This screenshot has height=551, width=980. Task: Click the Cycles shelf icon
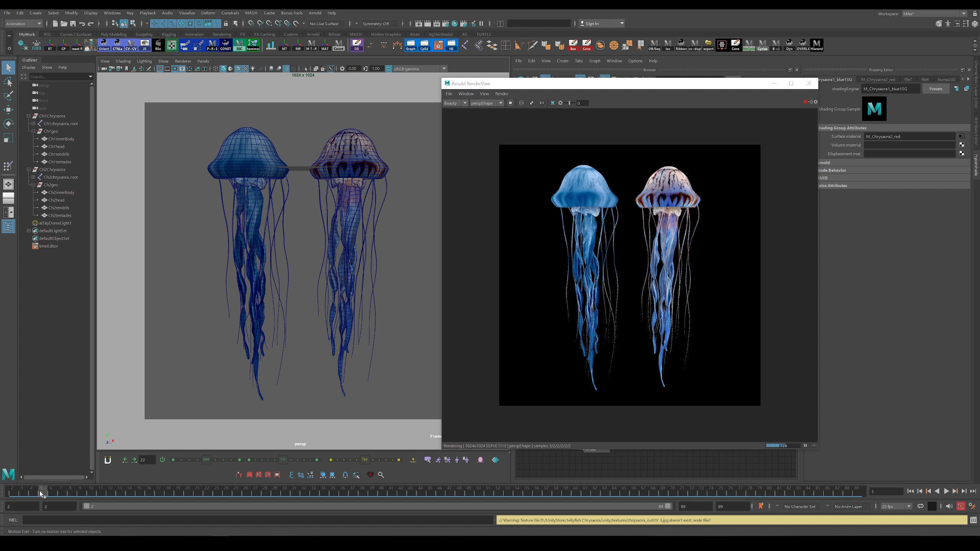pyautogui.click(x=762, y=45)
